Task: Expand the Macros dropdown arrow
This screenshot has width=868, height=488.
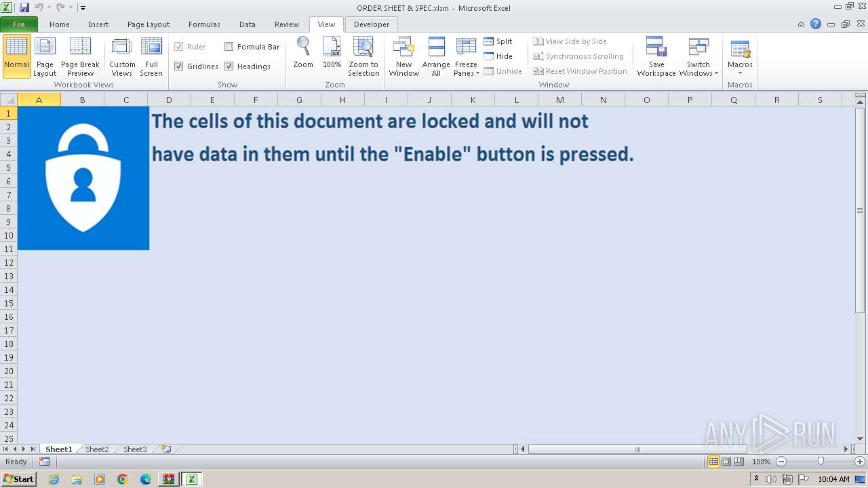Action: [x=740, y=73]
